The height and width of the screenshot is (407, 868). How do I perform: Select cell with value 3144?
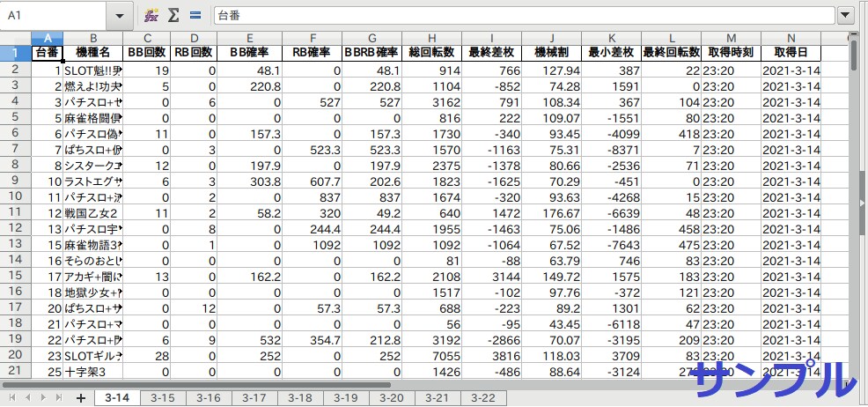491,276
